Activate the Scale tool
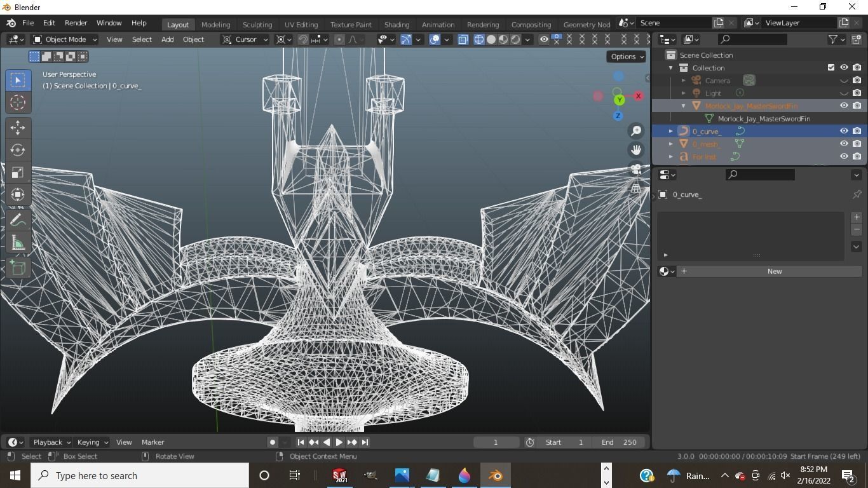The height and width of the screenshot is (488, 868). [x=18, y=172]
